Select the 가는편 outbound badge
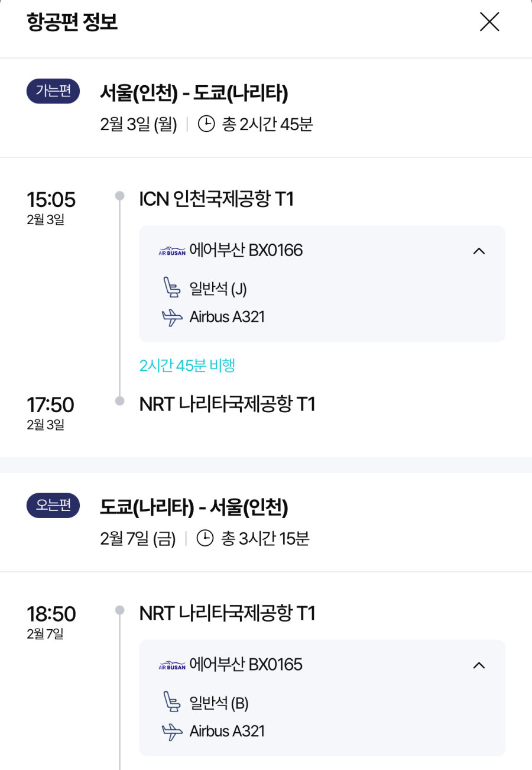This screenshot has height=770, width=532. tap(53, 92)
